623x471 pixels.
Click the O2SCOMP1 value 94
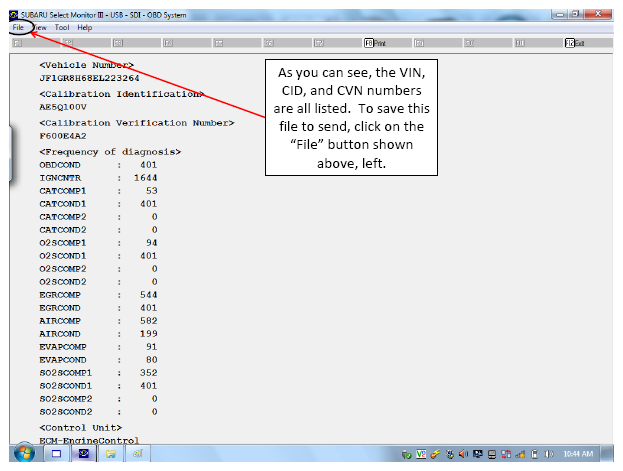pyautogui.click(x=151, y=243)
